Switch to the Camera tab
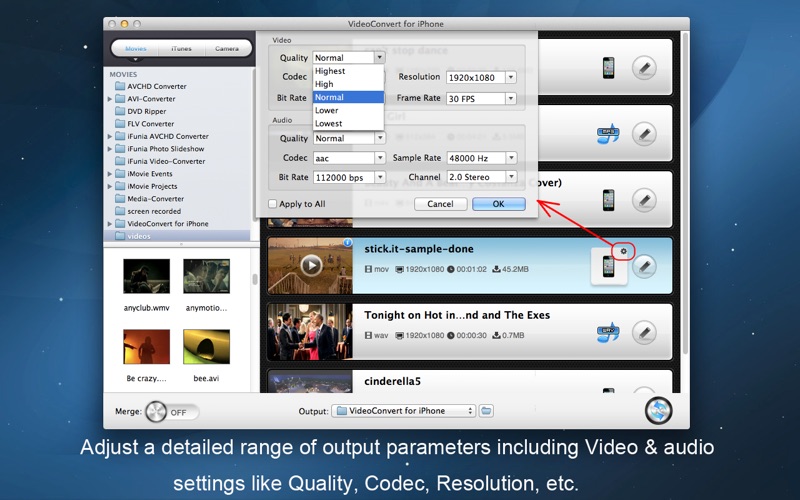The width and height of the screenshot is (800, 500). point(227,48)
